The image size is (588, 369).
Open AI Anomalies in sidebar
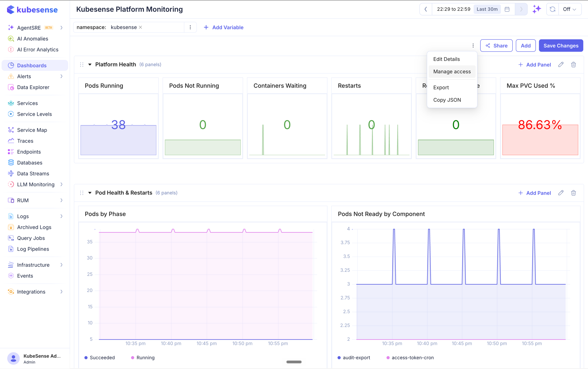click(32, 39)
